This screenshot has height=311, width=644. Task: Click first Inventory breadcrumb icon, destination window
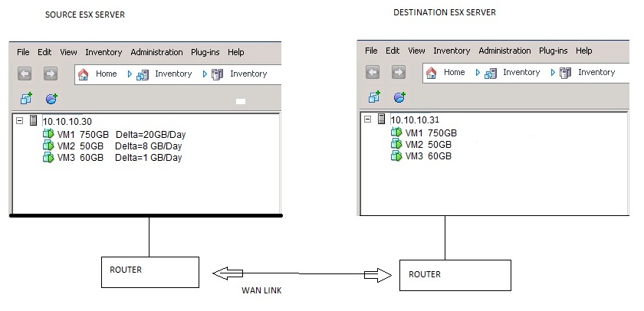pos(491,73)
